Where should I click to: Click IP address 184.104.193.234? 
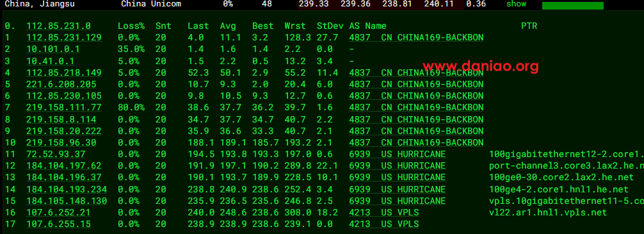[x=67, y=189]
